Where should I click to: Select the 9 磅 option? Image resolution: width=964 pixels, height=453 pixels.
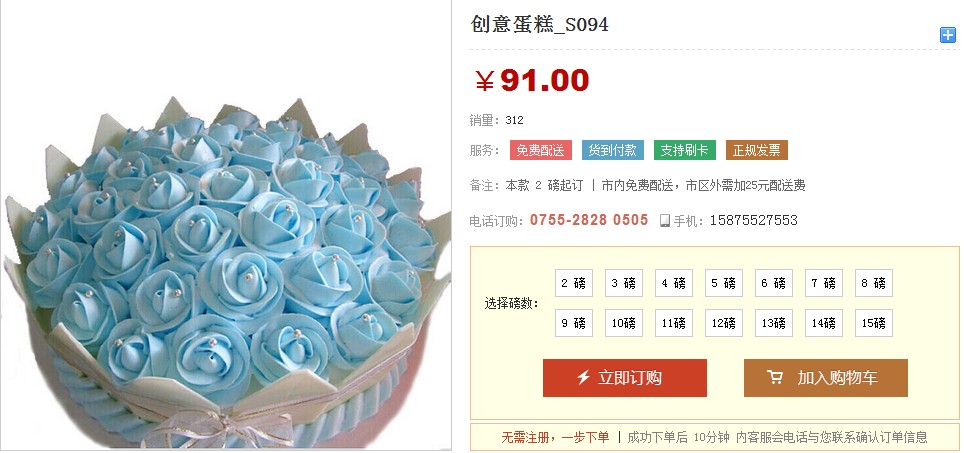[x=574, y=323]
